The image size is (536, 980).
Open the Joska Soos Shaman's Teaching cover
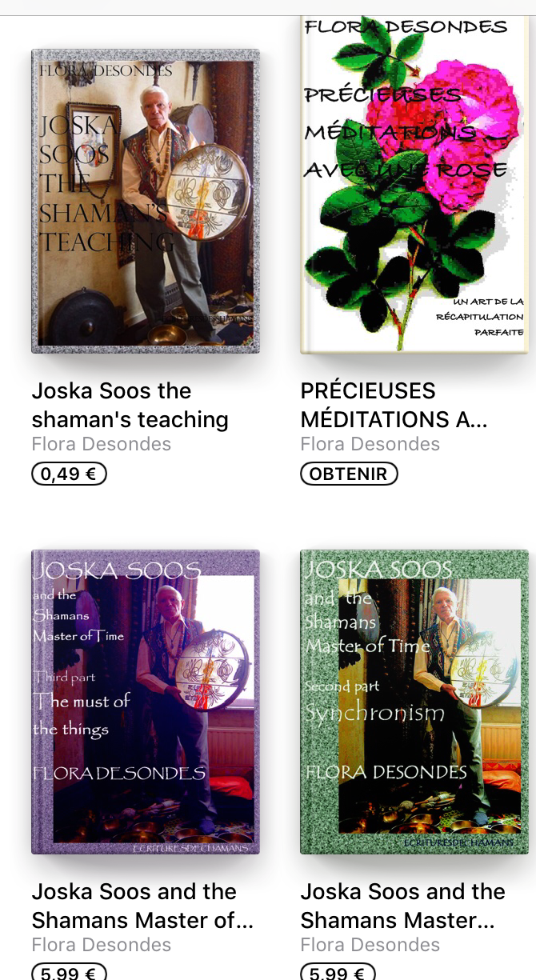coord(146,201)
